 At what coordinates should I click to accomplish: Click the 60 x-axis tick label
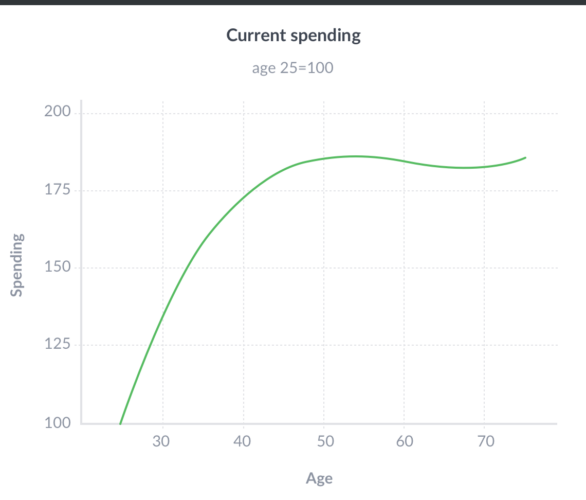(x=405, y=441)
